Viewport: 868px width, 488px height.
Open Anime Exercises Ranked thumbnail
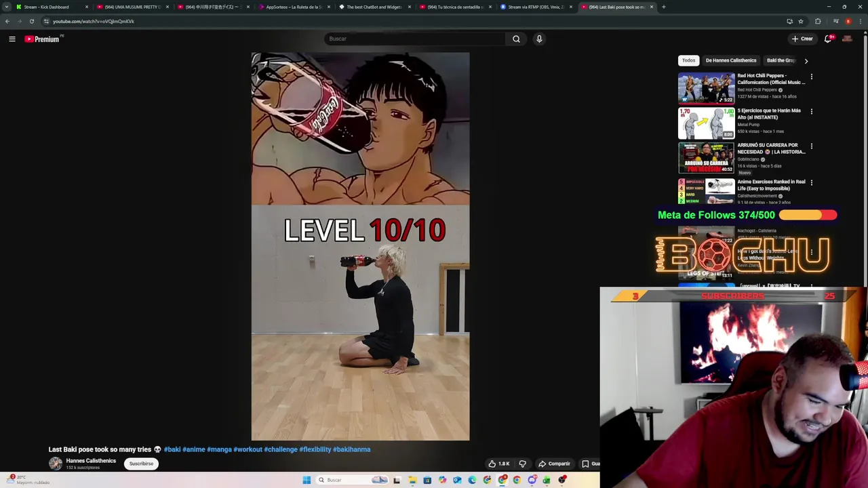pos(706,191)
